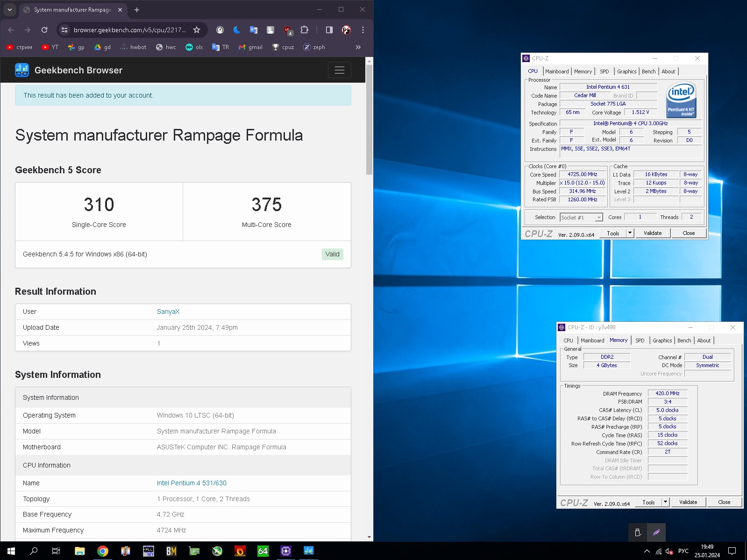Toggle the Chrome side panel
The image size is (747, 560).
(x=329, y=30)
